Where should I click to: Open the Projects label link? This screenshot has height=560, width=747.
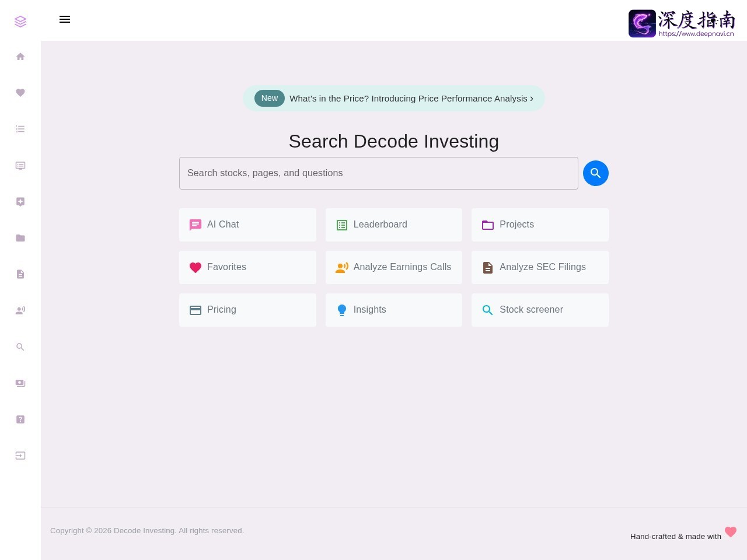[516, 225]
